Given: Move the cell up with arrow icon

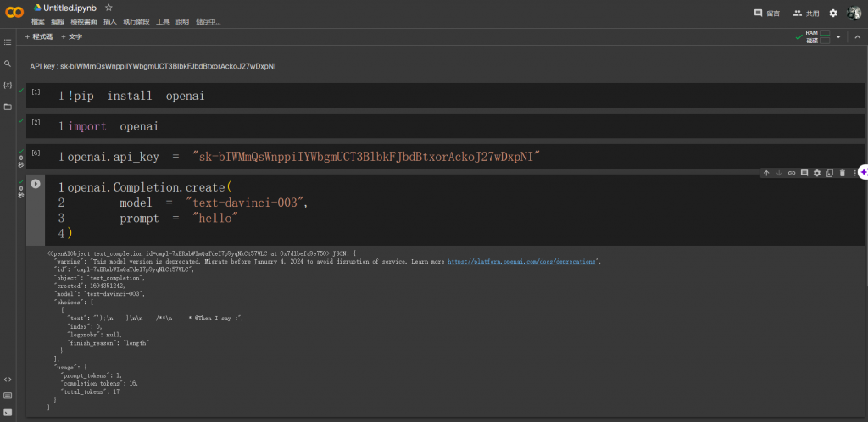Looking at the screenshot, I should [x=766, y=173].
